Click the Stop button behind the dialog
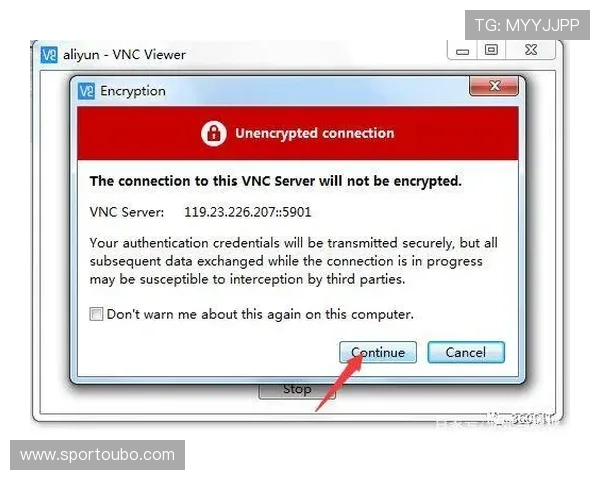 click(x=297, y=391)
